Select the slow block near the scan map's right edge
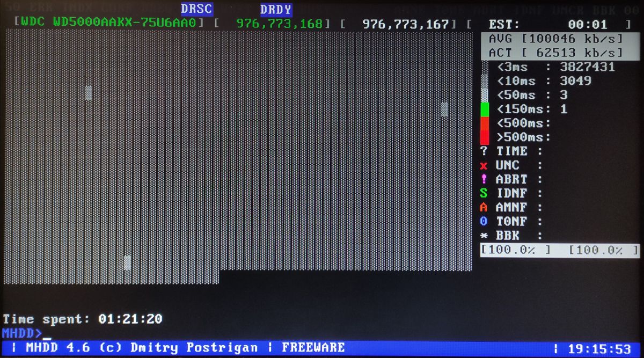Screen dimensions: 644x358 point(444,109)
